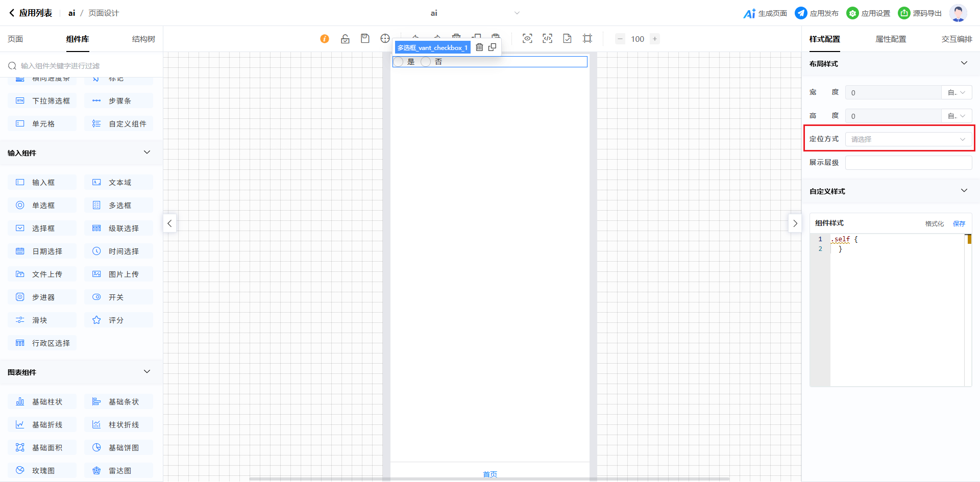Click the preview eye icon in toolbar
The height and width of the screenshot is (482, 980).
click(527, 39)
